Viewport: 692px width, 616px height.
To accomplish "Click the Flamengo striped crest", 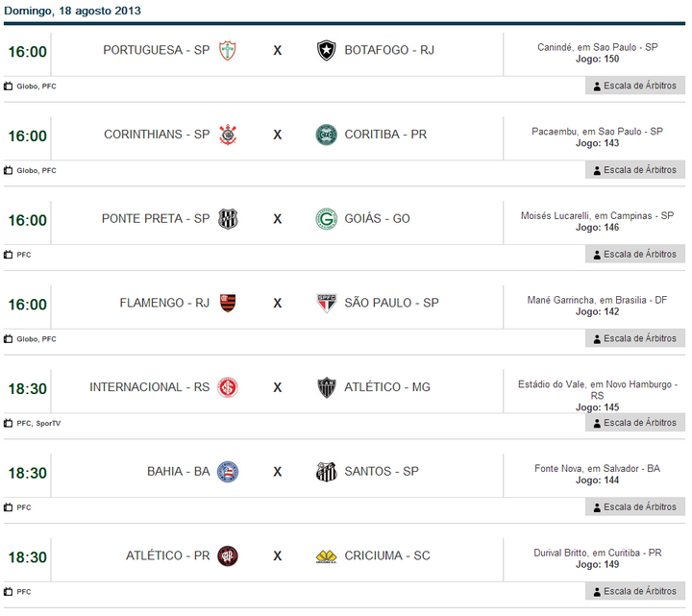I will 228,303.
